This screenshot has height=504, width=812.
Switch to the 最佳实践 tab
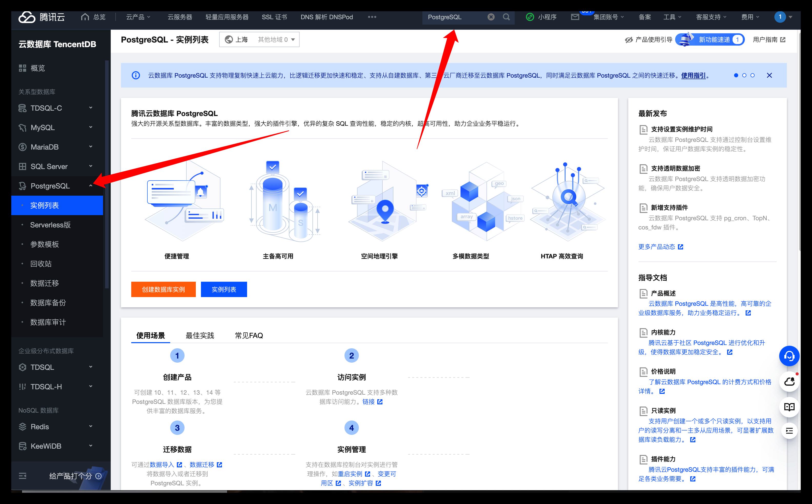point(200,335)
